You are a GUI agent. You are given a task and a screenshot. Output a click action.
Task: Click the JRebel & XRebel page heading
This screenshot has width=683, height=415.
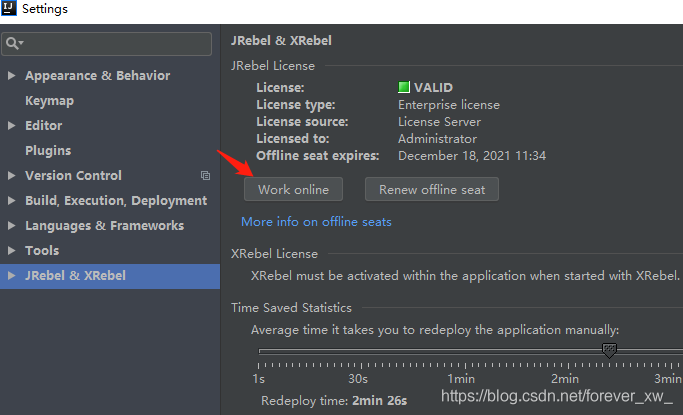281,40
